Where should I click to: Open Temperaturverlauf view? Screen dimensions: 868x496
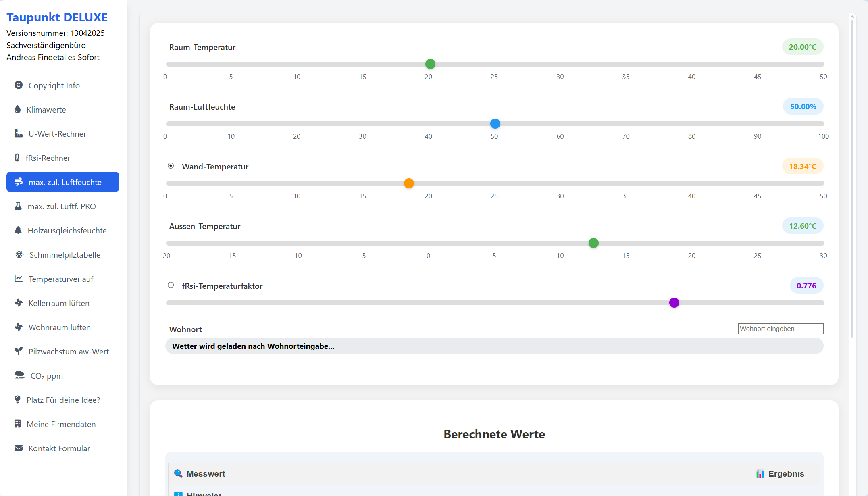(63, 279)
